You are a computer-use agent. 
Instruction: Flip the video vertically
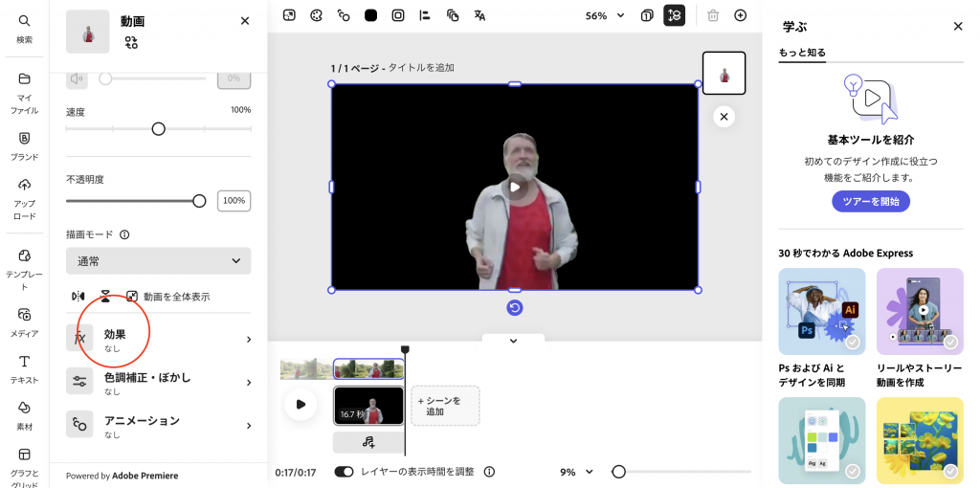(x=105, y=297)
